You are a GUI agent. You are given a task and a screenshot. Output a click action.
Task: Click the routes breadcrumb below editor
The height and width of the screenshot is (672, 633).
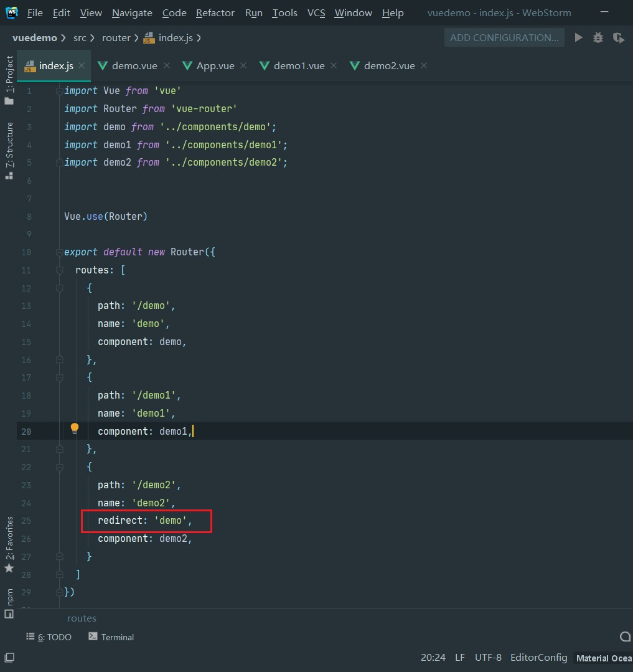coord(82,618)
